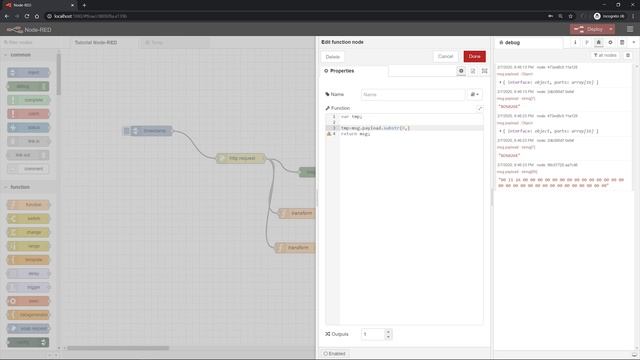Click the Done button
Image resolution: width=640 pixels, height=360 pixels.
[474, 56]
